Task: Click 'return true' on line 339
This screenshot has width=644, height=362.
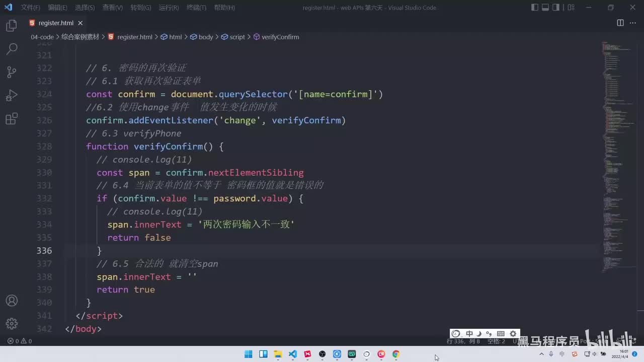Action: tap(126, 290)
